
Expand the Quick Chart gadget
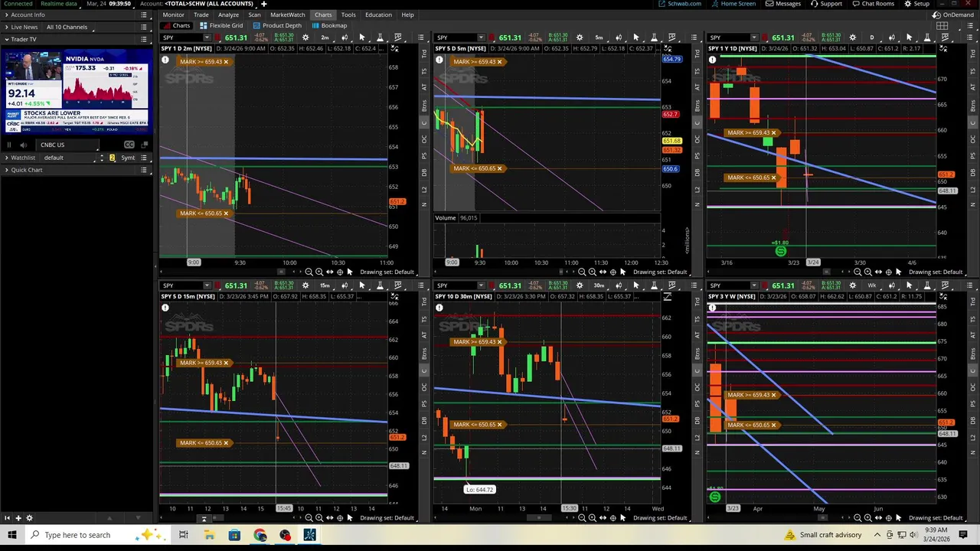click(x=6, y=170)
